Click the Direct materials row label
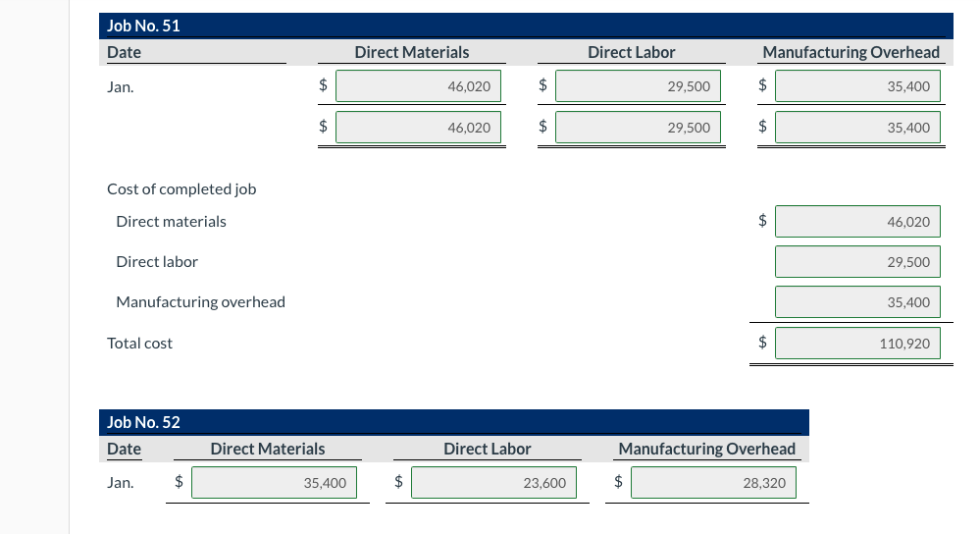The height and width of the screenshot is (534, 980). [172, 221]
